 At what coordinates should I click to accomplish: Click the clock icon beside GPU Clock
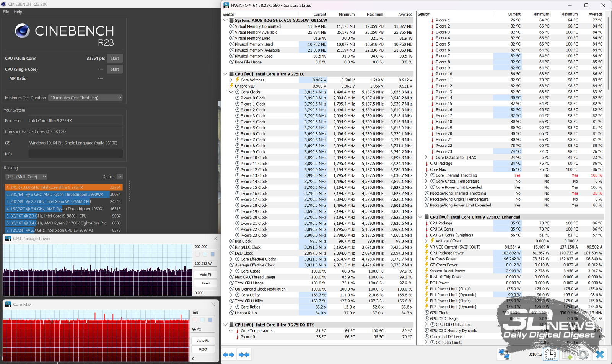426,312
